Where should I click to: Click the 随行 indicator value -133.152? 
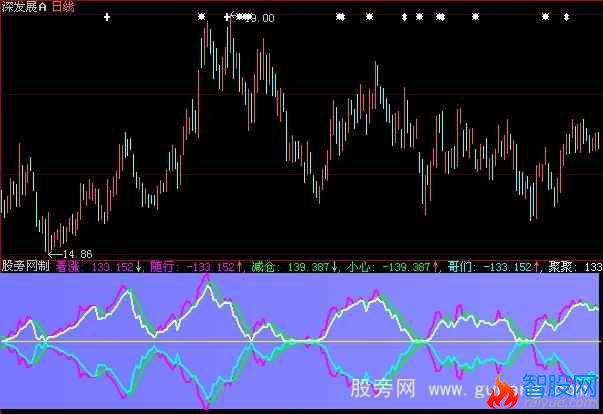(210, 266)
